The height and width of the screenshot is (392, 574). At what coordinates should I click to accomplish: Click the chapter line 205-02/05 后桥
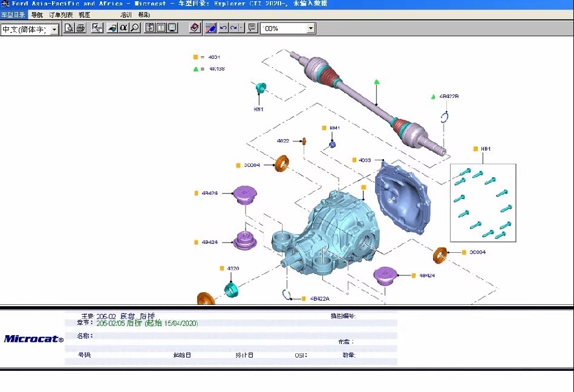[x=147, y=323]
